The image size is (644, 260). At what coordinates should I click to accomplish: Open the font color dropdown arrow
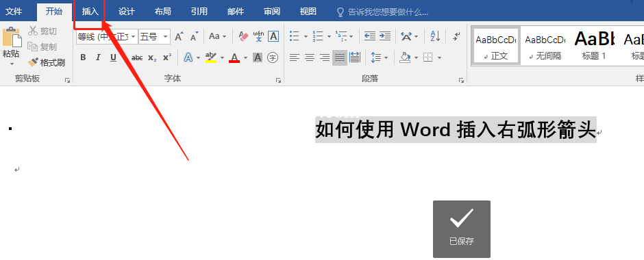(245, 58)
